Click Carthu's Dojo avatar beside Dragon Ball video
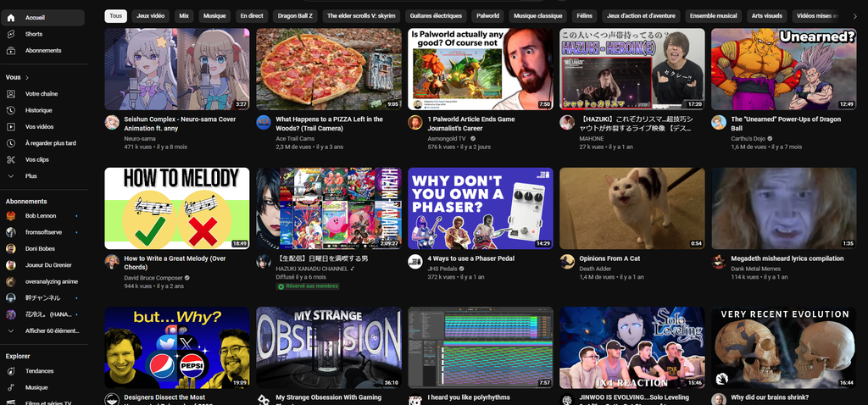Viewport: 868px width, 405px height. click(719, 122)
